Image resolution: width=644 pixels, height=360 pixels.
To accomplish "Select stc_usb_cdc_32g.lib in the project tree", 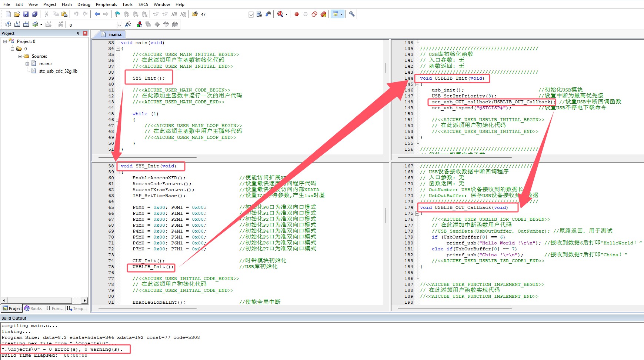I will (58, 71).
